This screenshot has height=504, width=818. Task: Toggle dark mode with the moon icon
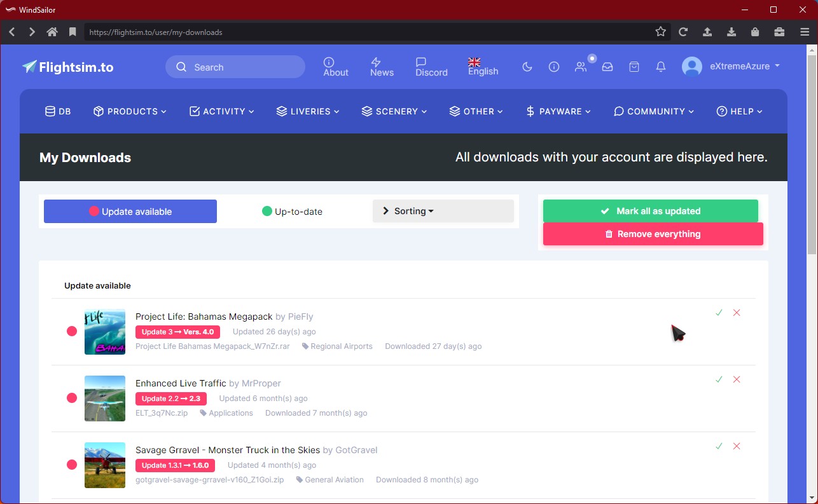(527, 67)
